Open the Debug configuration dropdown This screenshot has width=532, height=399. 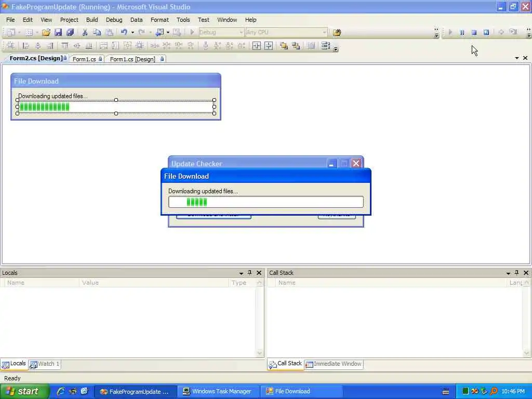[241, 32]
